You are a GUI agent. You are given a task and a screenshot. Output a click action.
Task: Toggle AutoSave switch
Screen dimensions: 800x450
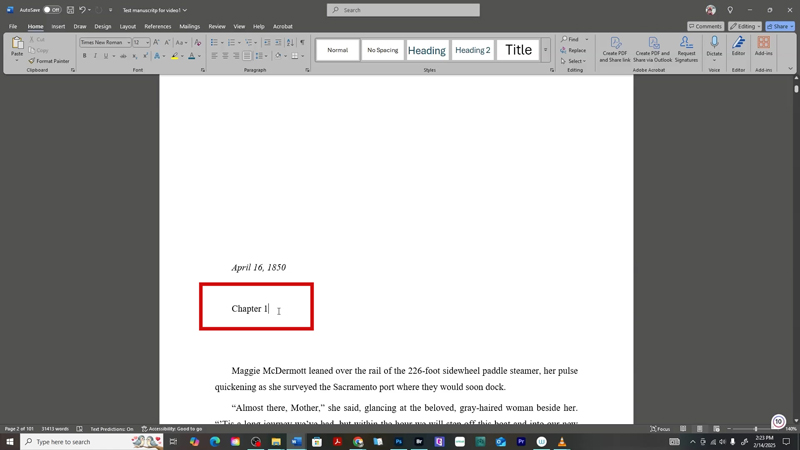coord(52,10)
